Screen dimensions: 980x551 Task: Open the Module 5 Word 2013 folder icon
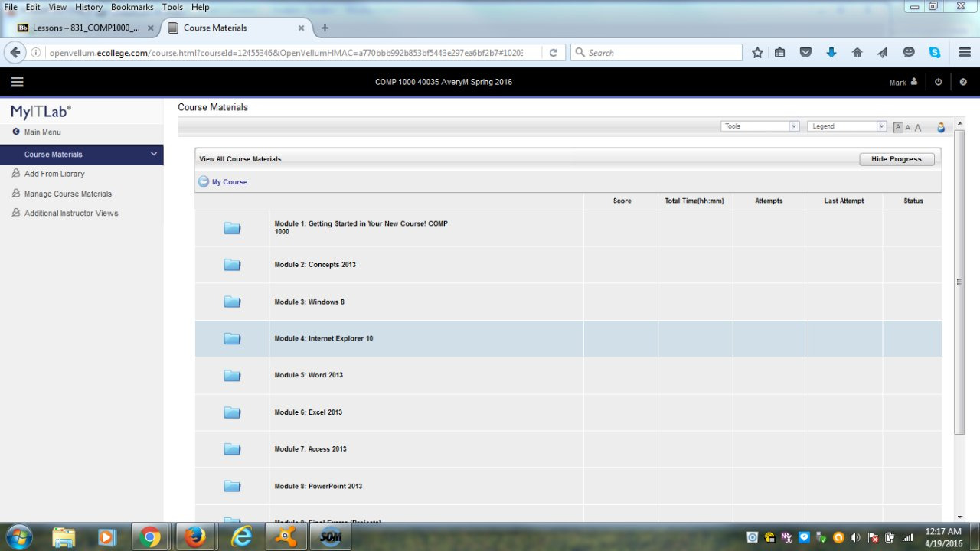point(232,375)
